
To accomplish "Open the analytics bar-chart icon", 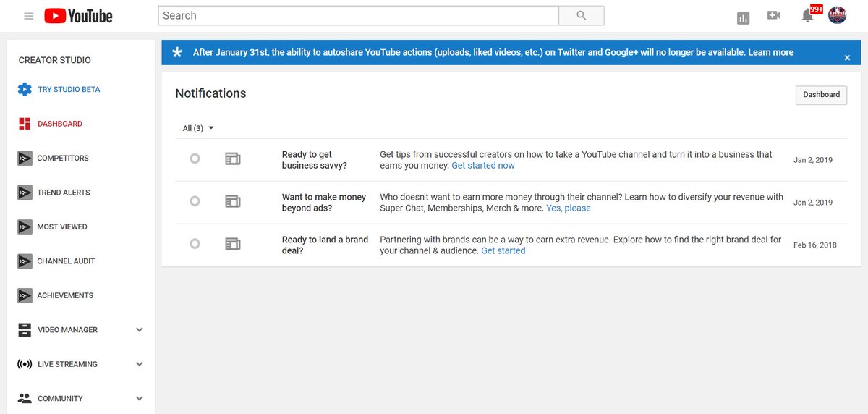I will pyautogui.click(x=743, y=18).
